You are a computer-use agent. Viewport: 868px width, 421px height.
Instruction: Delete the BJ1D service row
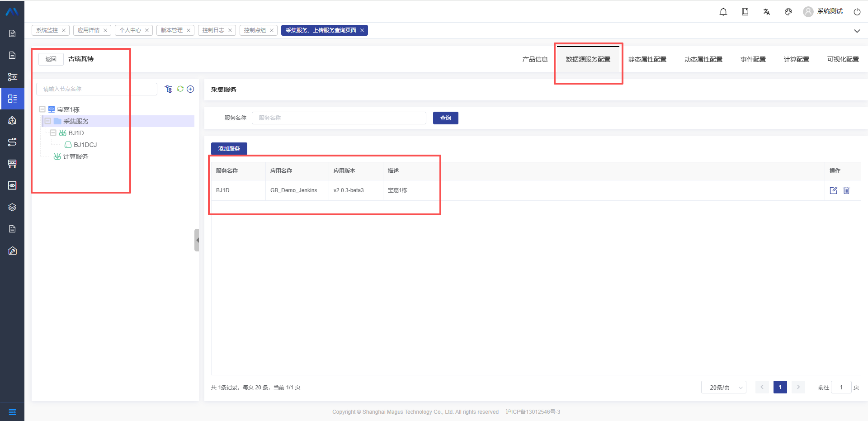click(846, 190)
